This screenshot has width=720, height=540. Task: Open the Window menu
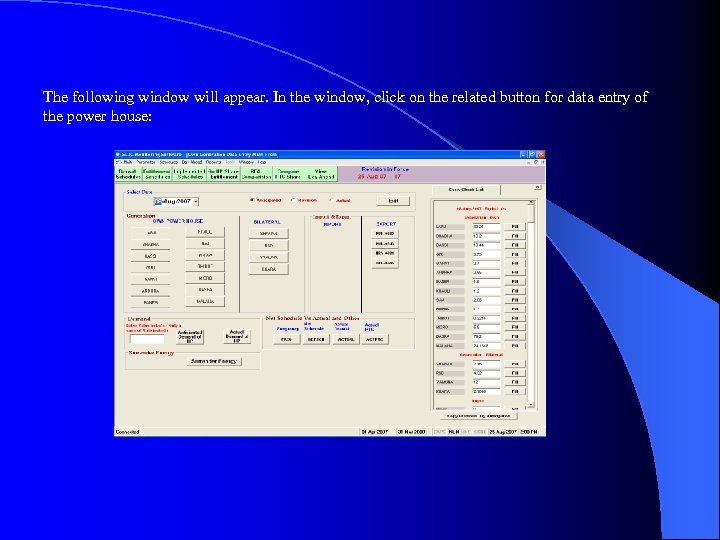247,162
